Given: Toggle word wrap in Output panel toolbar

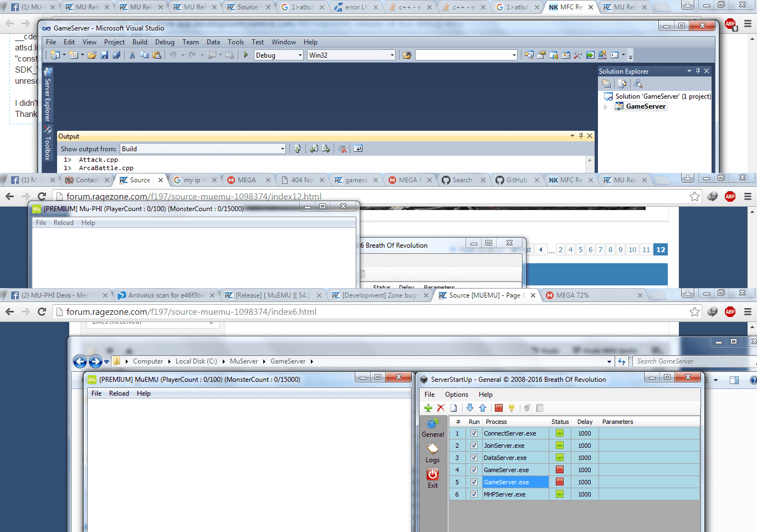Looking at the screenshot, I should (x=358, y=149).
